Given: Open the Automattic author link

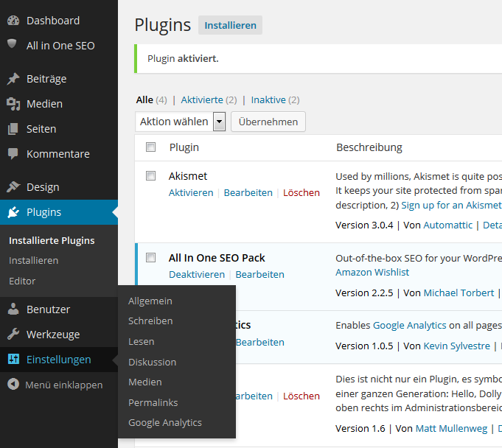Looking at the screenshot, I should 448,225.
